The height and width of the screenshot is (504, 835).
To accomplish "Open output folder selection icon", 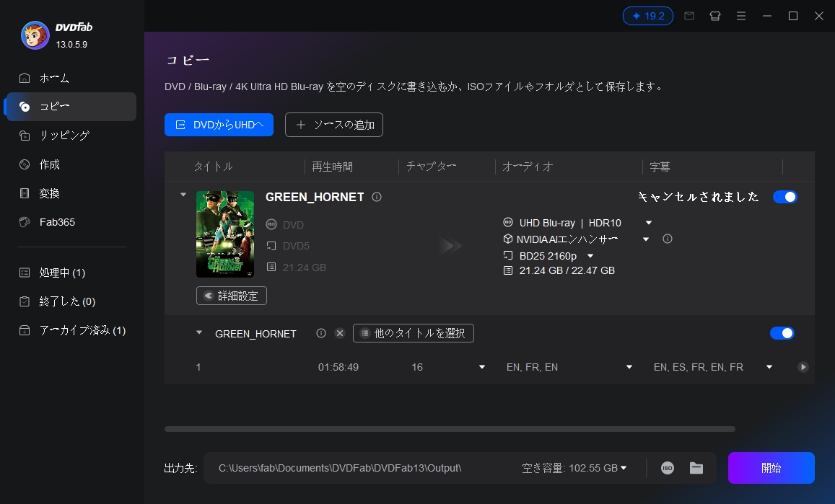I will pyautogui.click(x=696, y=467).
